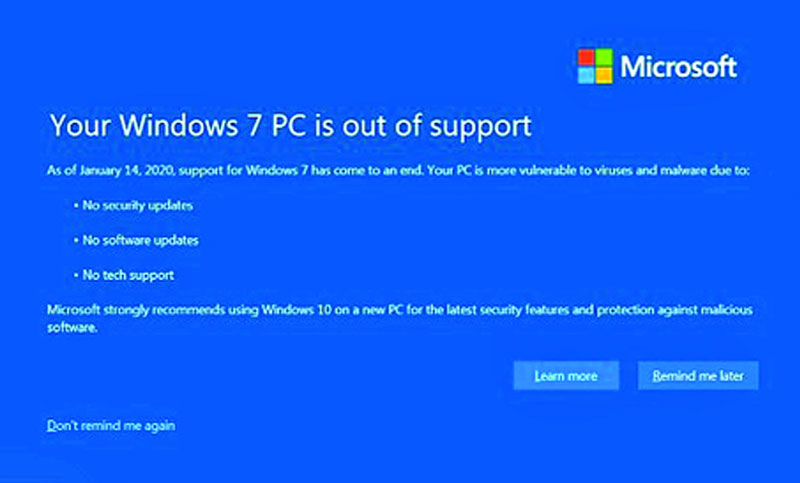Click the 'Your Windows 7 PC is out of support' heading
This screenshot has height=483, width=800.
291,125
